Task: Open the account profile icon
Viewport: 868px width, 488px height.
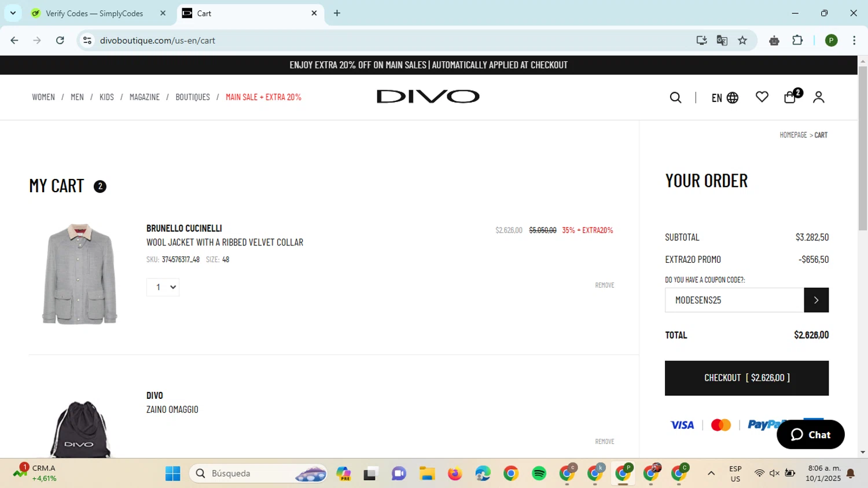Action: [x=818, y=97]
